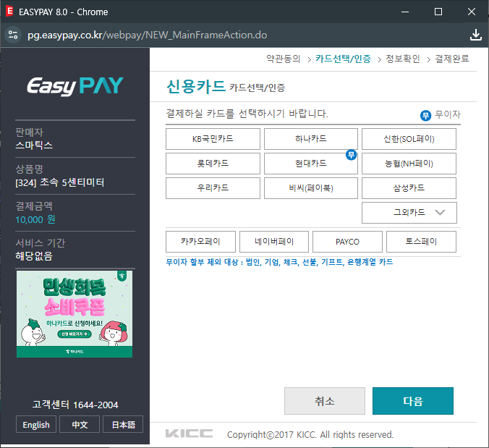Expand the 그외카드 dropdown
The width and height of the screenshot is (489, 448).
coord(409,213)
